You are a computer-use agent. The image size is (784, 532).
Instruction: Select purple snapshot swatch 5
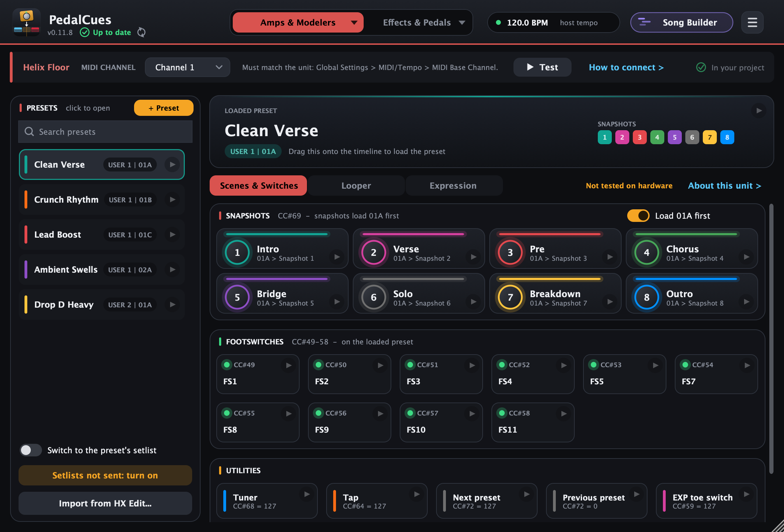(x=674, y=137)
